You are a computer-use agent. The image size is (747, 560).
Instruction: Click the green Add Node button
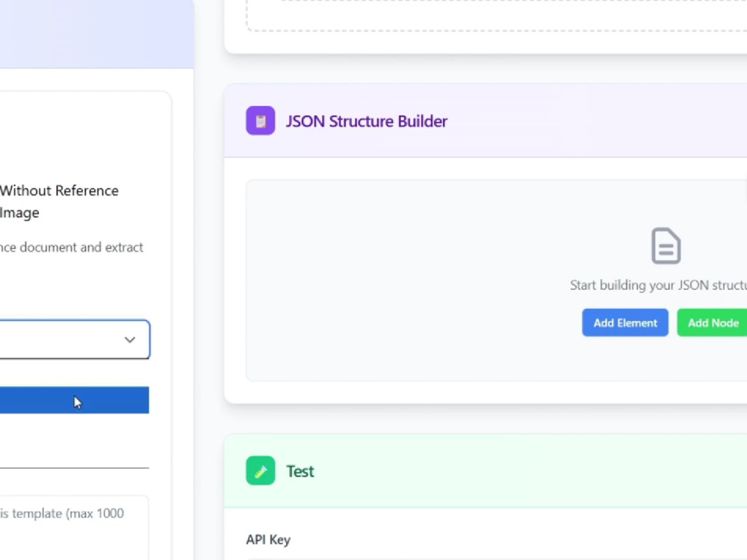click(713, 323)
